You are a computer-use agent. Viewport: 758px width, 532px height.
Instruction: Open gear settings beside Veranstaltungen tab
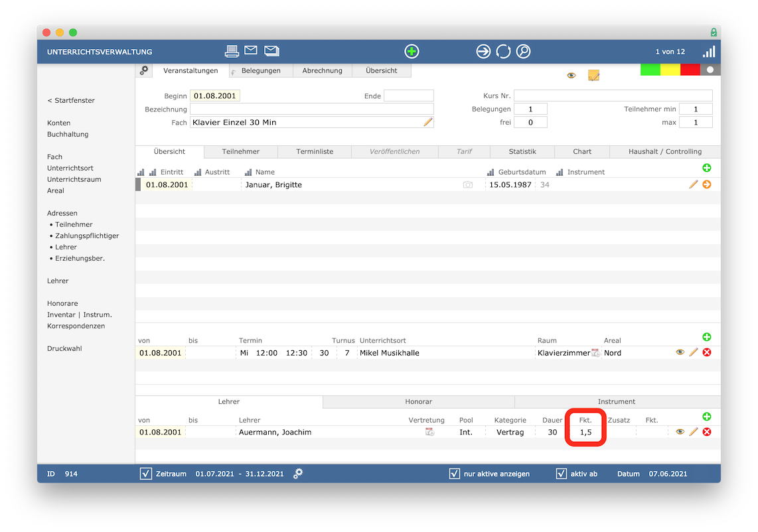[x=144, y=70]
